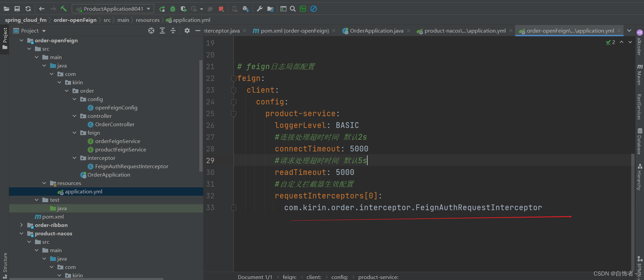Select FeignAuthRequestInterceptor class

pos(131,166)
